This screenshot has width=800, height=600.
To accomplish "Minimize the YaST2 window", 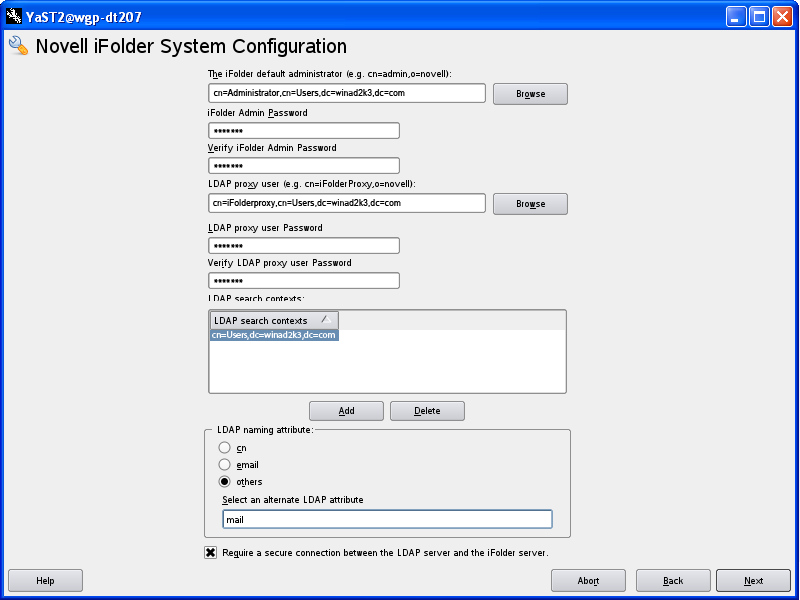I will point(736,17).
